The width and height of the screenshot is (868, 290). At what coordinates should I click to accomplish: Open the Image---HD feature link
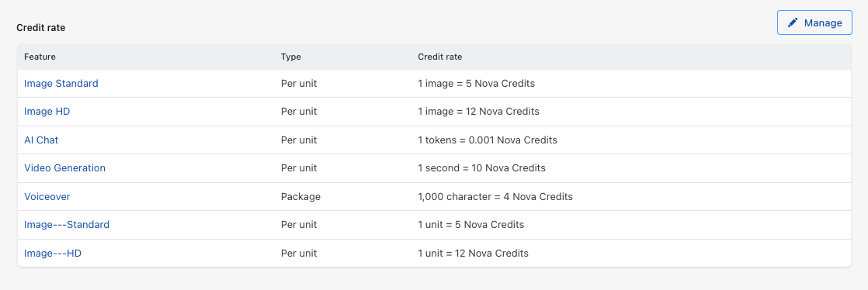53,254
